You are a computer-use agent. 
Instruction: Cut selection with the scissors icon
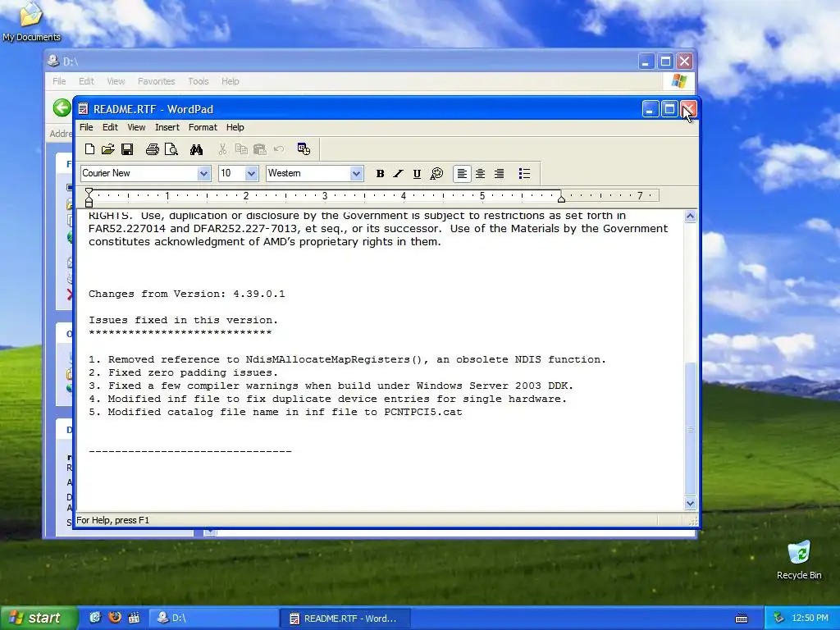[222, 149]
